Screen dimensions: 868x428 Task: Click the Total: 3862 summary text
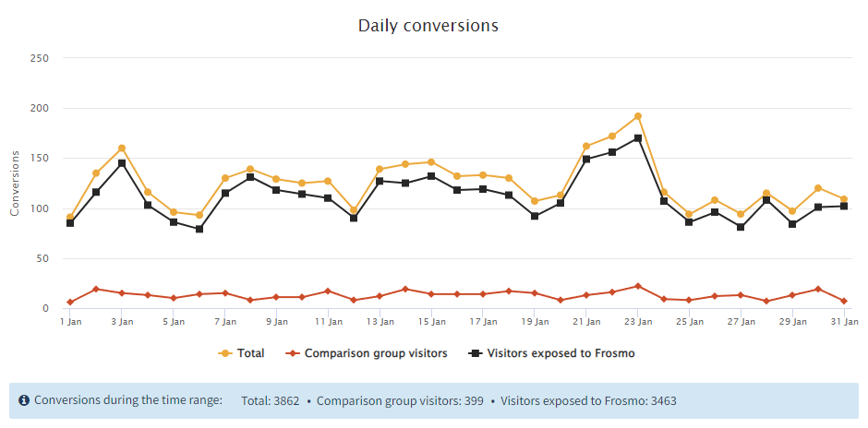pyautogui.click(x=270, y=401)
